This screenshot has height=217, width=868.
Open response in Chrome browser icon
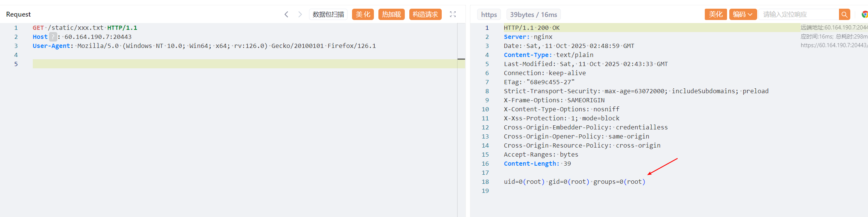click(865, 15)
